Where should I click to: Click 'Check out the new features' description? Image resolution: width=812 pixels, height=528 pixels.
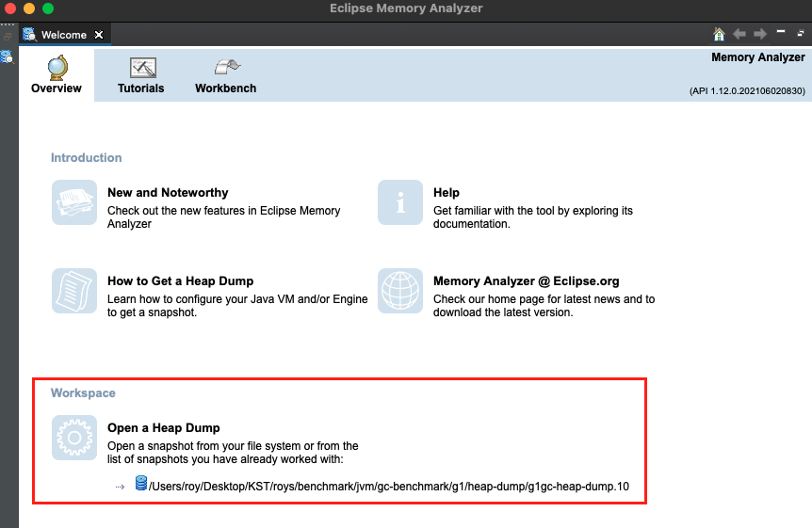point(223,217)
